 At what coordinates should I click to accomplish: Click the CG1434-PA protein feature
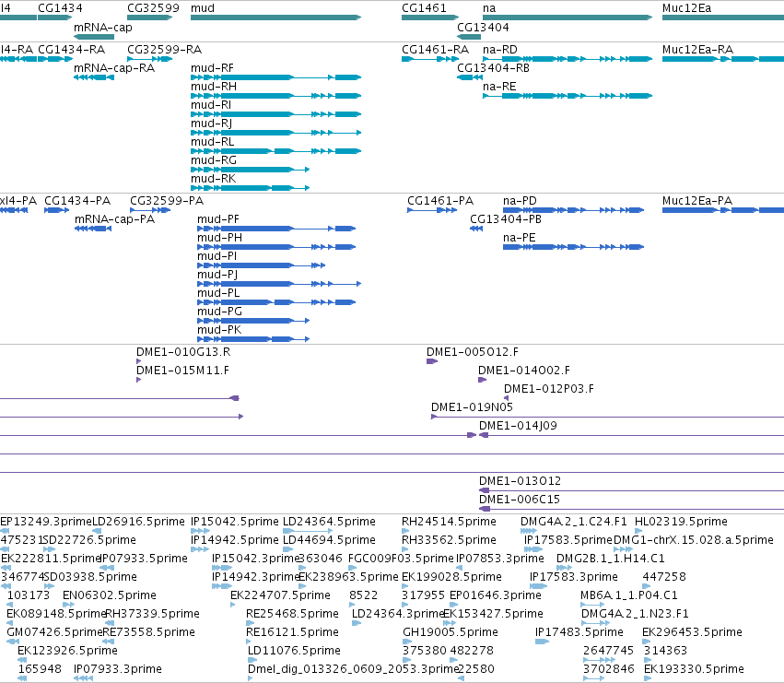(x=56, y=210)
